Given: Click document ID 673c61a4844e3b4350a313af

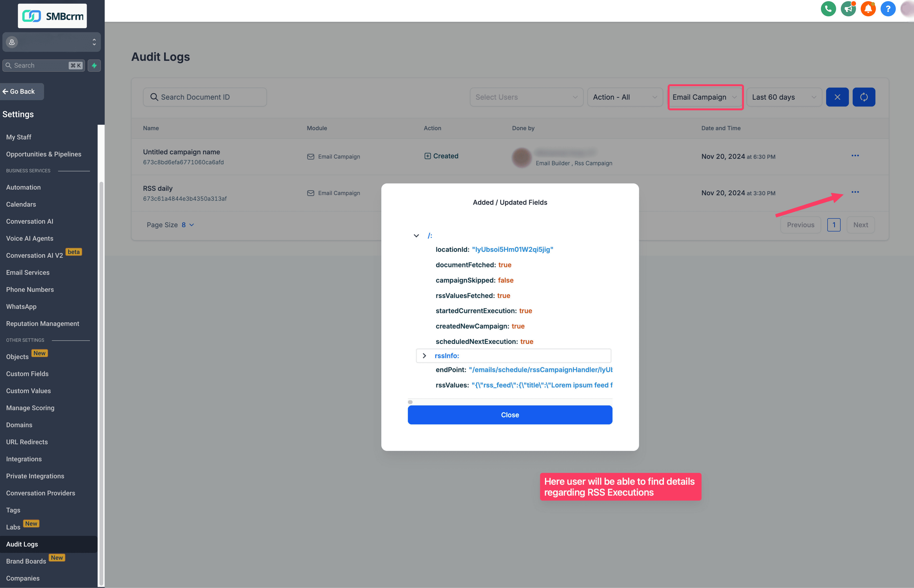Looking at the screenshot, I should (x=185, y=199).
